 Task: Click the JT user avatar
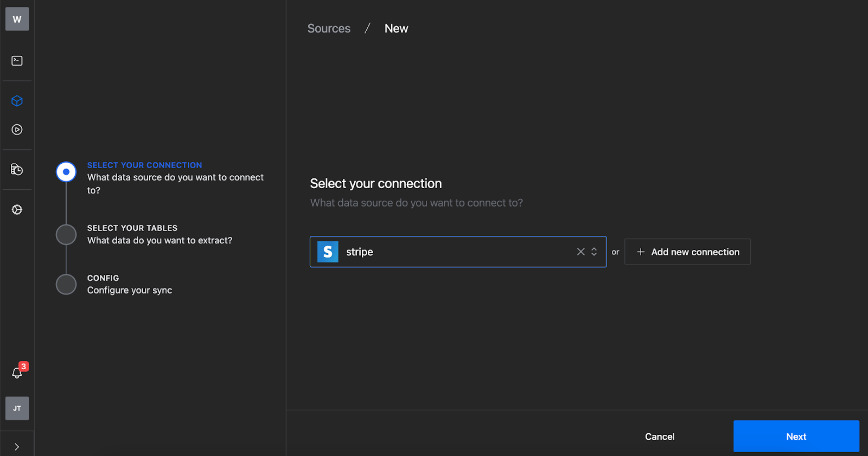point(17,408)
